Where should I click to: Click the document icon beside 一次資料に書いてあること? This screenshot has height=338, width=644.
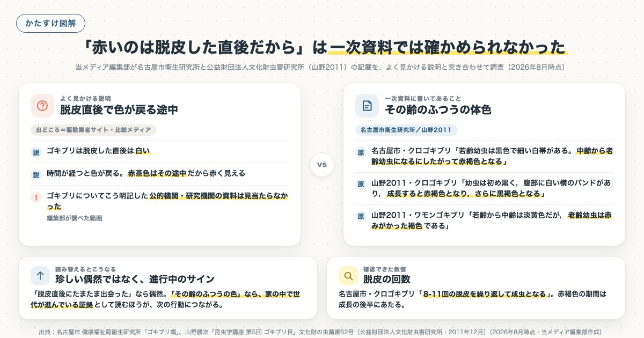click(367, 106)
